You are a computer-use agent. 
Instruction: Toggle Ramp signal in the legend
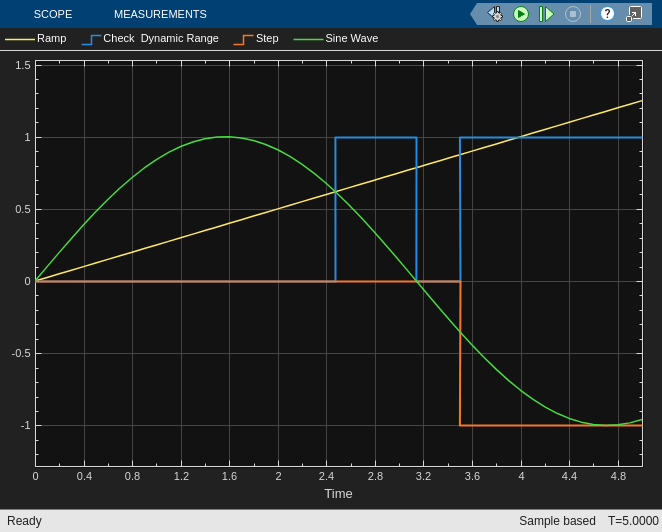35,38
